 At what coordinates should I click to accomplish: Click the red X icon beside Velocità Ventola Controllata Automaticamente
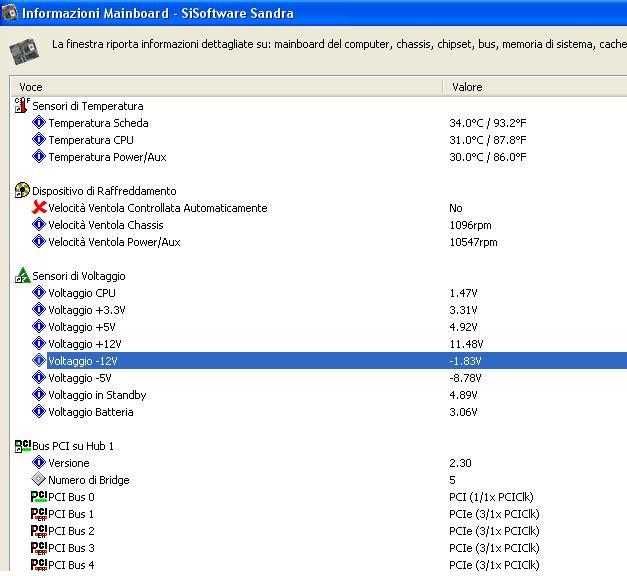[39, 207]
